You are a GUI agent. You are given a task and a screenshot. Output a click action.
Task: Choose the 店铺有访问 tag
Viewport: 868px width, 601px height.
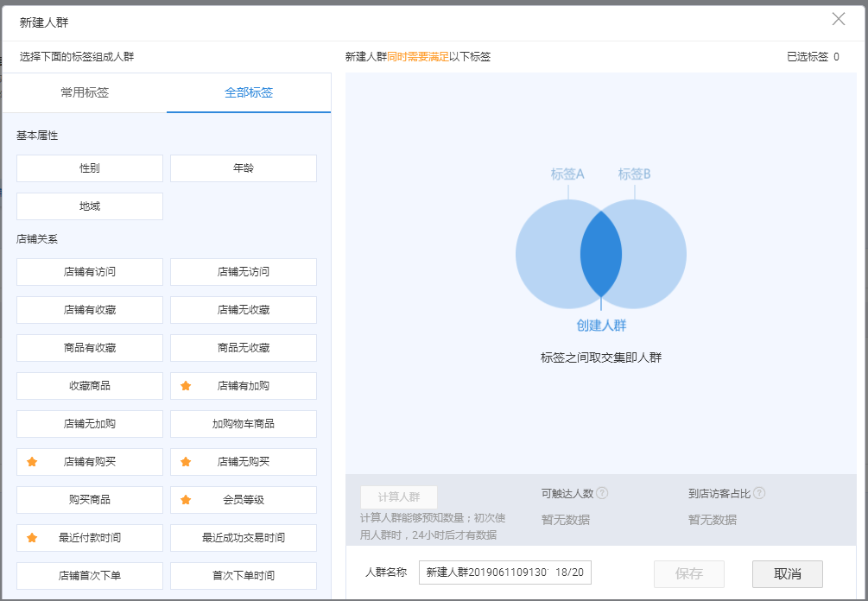[90, 272]
